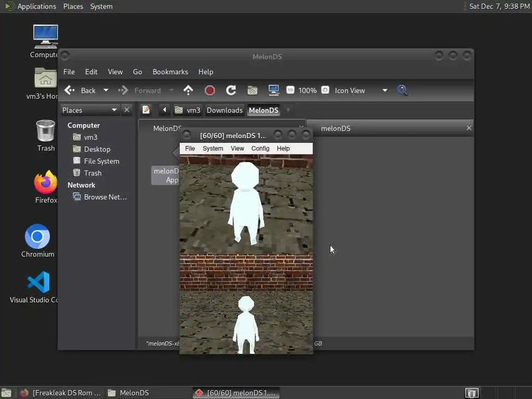Open the melonDS System menu
The image size is (532, 399).
click(212, 149)
